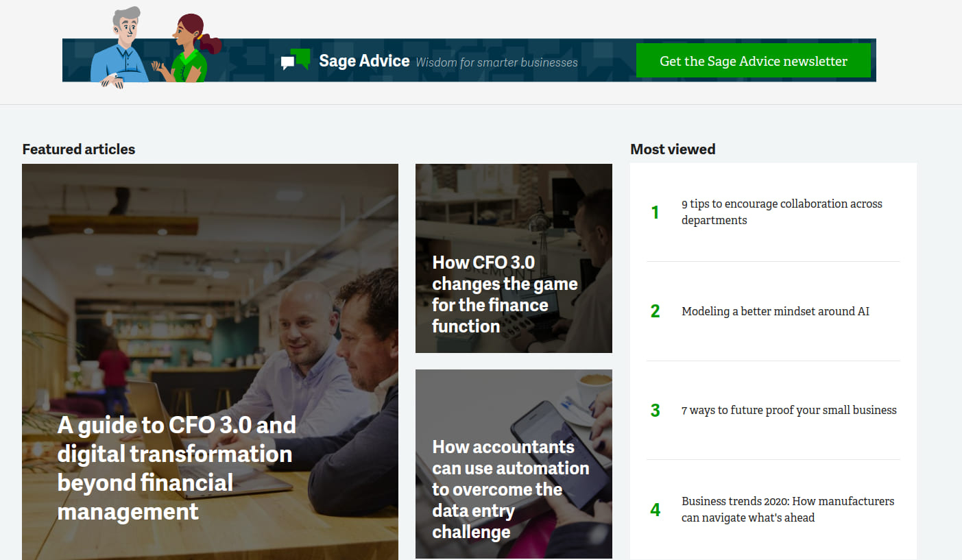Click Get the Sage Advice newsletter button
Screen dimensions: 962x560
tap(753, 61)
